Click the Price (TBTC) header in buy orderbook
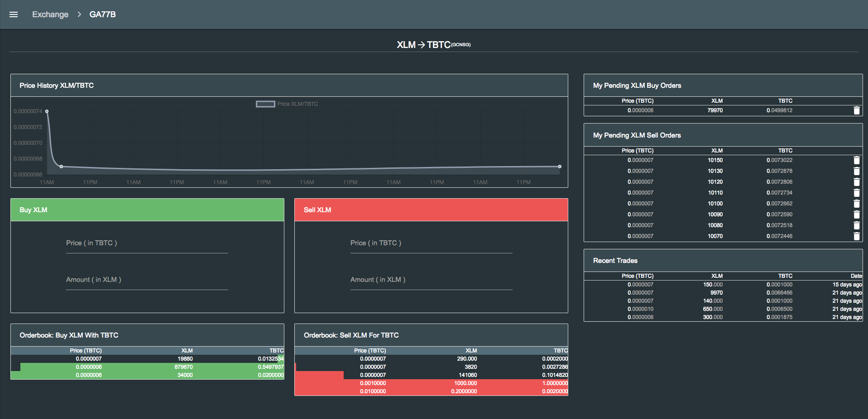Viewport: 868px width, 419px height. click(86, 351)
